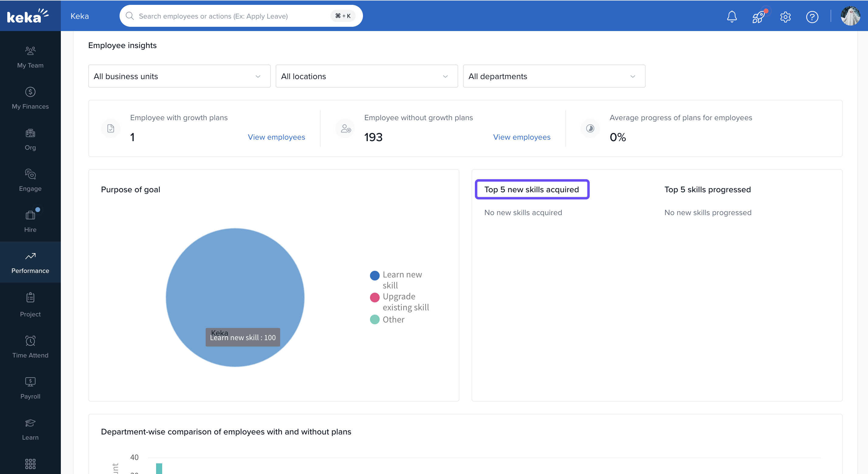Click the help question mark icon
Image resolution: width=868 pixels, height=474 pixels.
pyautogui.click(x=812, y=16)
